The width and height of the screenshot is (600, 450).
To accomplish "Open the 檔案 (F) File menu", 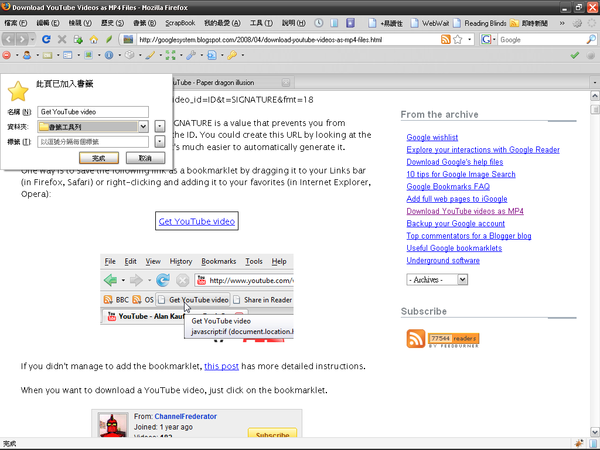I will click(16, 23).
